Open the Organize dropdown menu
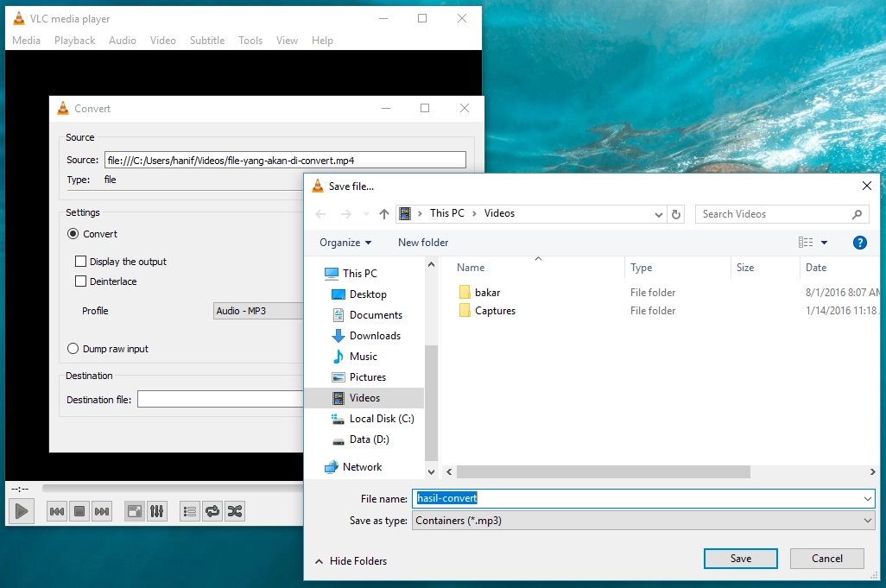886x588 pixels. pyautogui.click(x=345, y=243)
